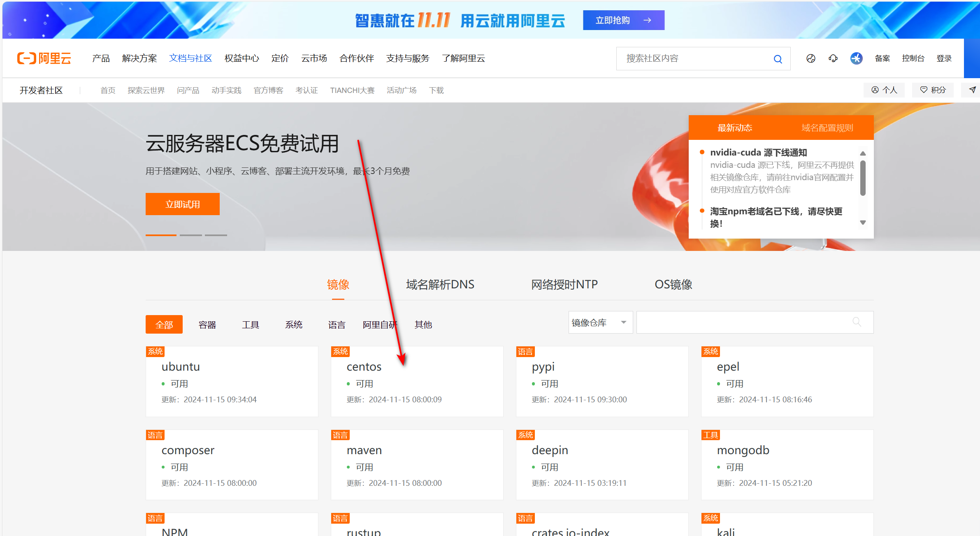The image size is (980, 536).
Task: Click the 立即试用 button
Action: tap(182, 204)
